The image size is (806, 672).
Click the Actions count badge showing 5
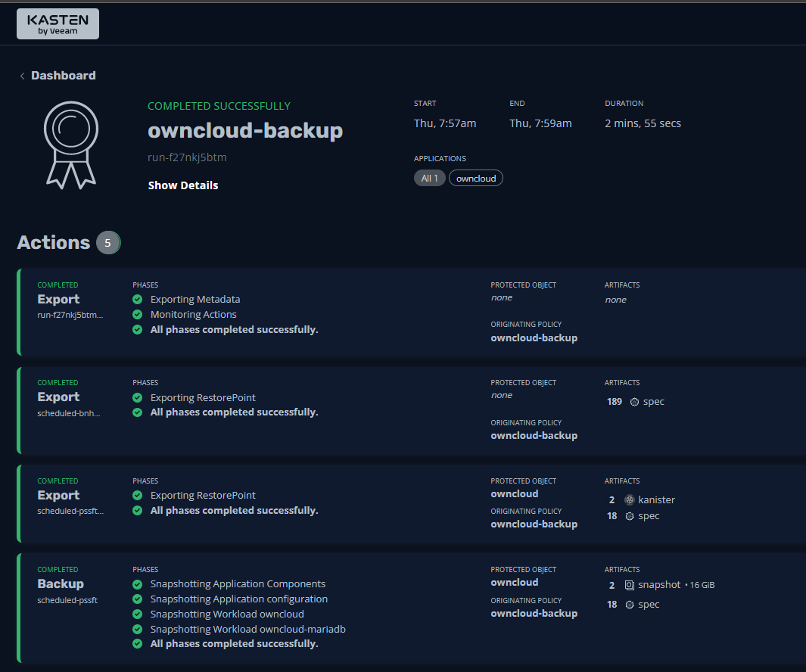click(x=108, y=243)
